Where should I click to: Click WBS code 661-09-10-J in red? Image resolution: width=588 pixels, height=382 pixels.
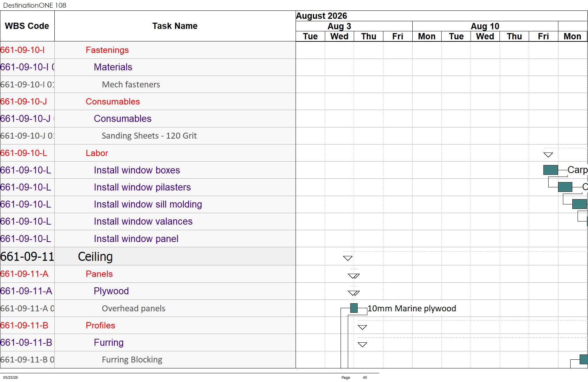[x=24, y=102]
